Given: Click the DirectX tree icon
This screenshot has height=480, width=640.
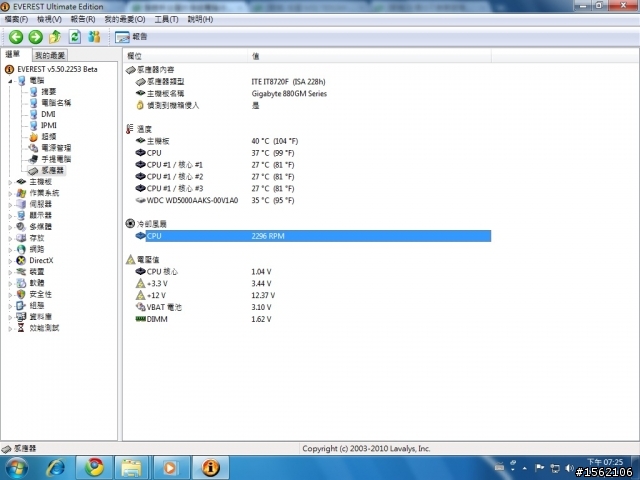Looking at the screenshot, I should pyautogui.click(x=21, y=260).
